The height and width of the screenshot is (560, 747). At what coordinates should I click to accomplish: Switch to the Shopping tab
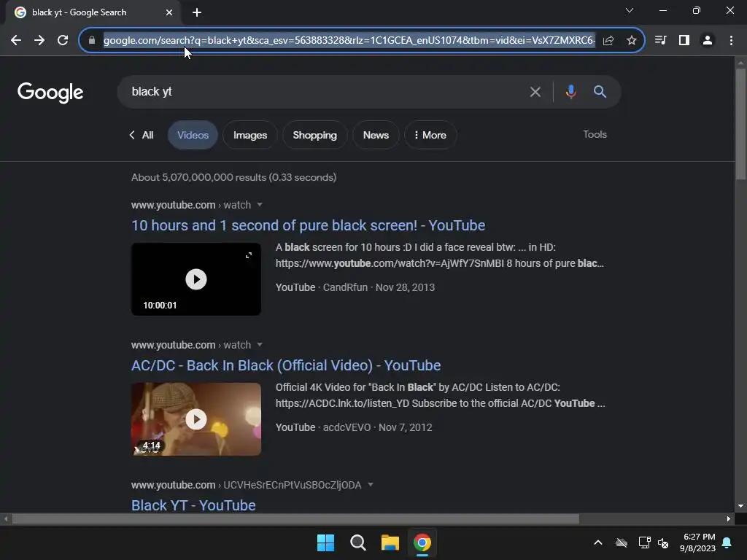click(x=315, y=135)
